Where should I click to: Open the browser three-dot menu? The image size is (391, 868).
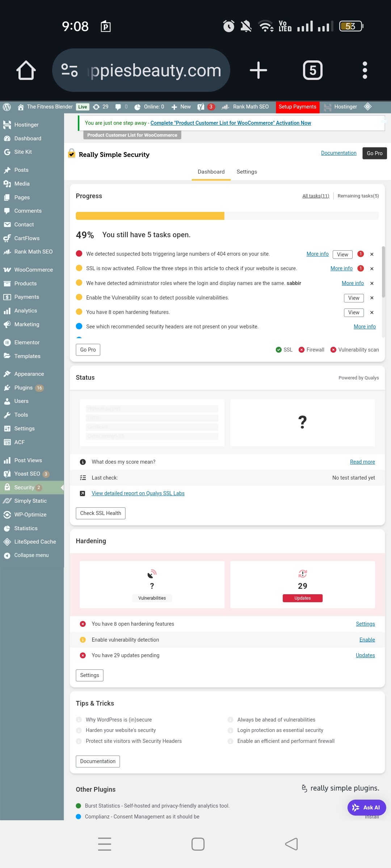365,70
